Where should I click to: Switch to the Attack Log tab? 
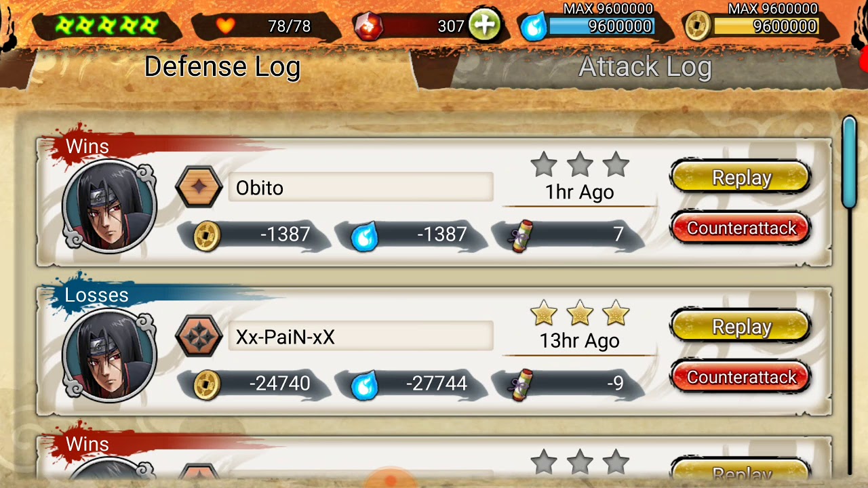coord(644,66)
